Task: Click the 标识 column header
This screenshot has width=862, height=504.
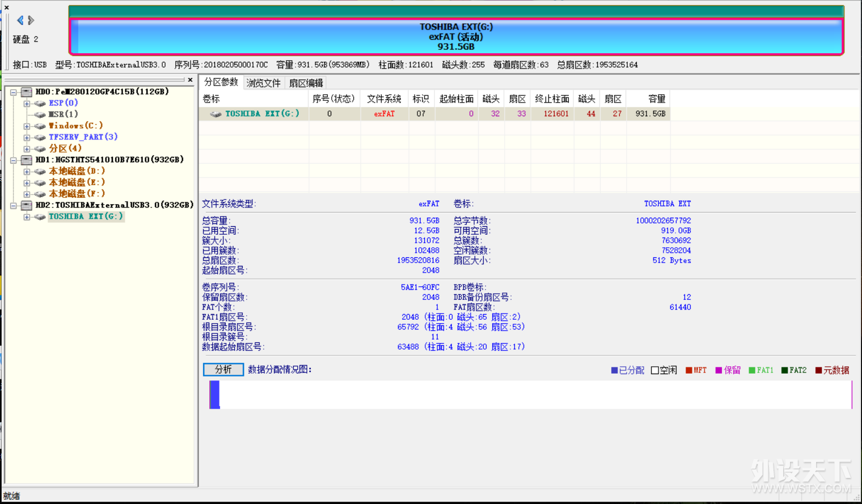Action: click(x=421, y=99)
